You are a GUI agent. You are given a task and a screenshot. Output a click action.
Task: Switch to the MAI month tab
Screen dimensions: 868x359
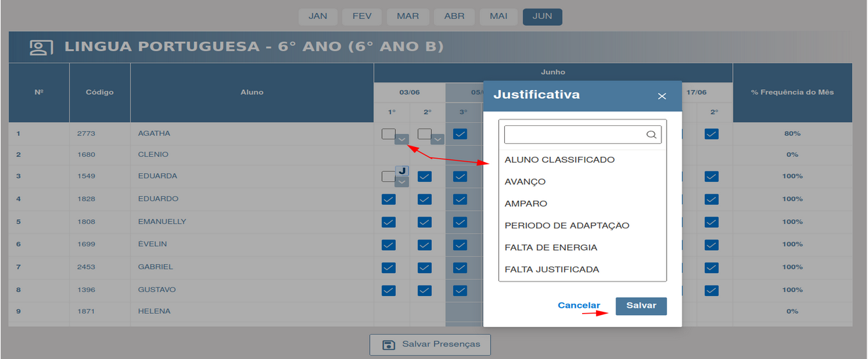click(498, 16)
